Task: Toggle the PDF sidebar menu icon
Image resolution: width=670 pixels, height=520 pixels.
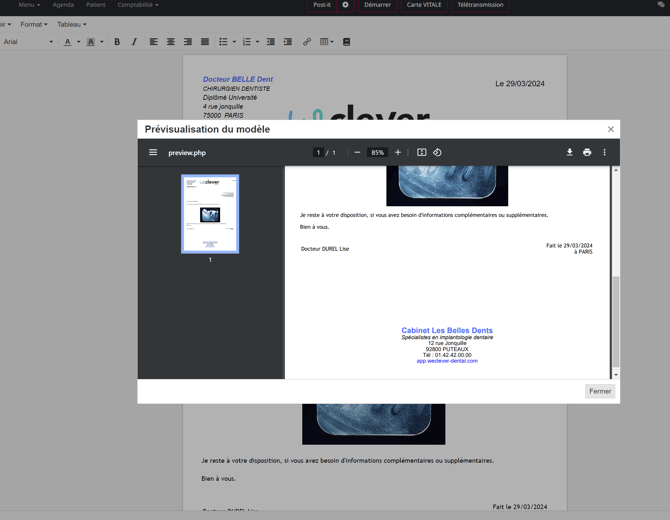Action: (153, 153)
